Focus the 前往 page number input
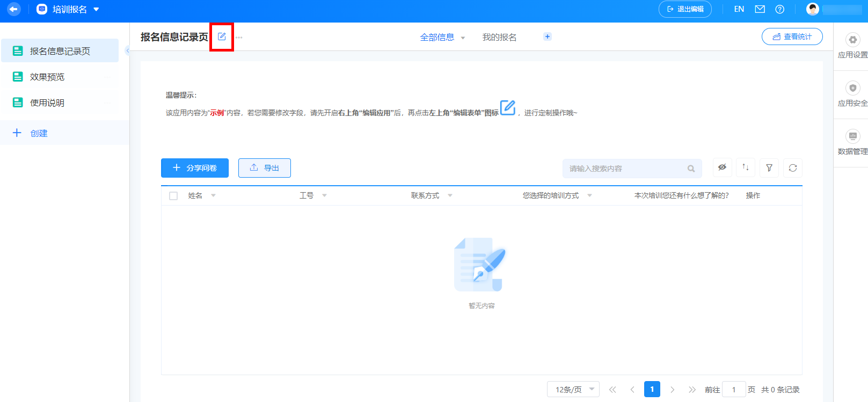Image resolution: width=868 pixels, height=402 pixels. click(x=734, y=389)
